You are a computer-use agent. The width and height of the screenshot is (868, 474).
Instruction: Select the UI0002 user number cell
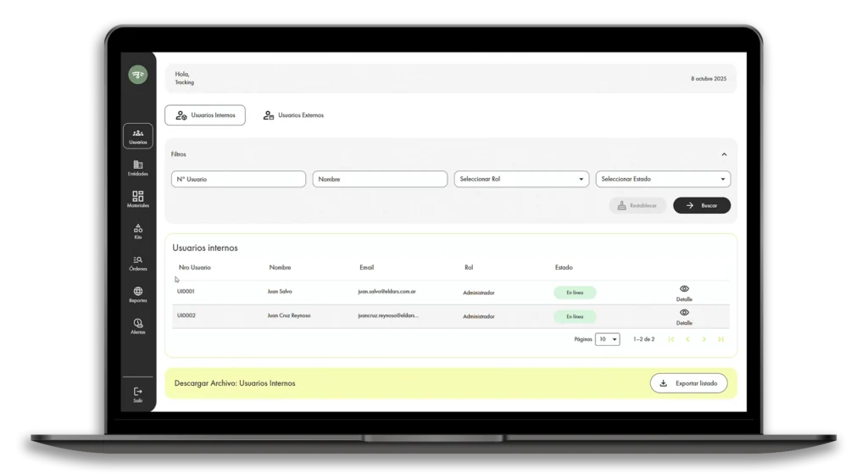(x=186, y=315)
